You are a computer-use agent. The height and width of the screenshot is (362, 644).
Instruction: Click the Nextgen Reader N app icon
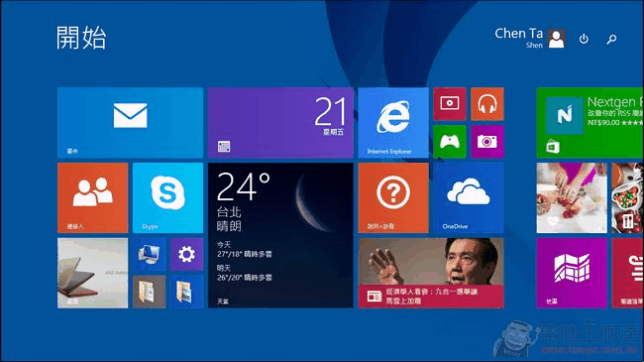click(565, 115)
